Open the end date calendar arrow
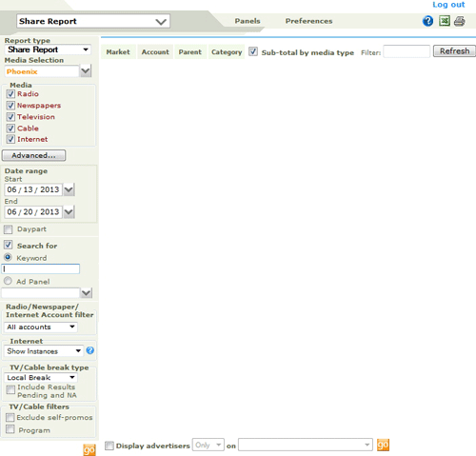Viewport: 476px width, 456px height. click(x=69, y=212)
